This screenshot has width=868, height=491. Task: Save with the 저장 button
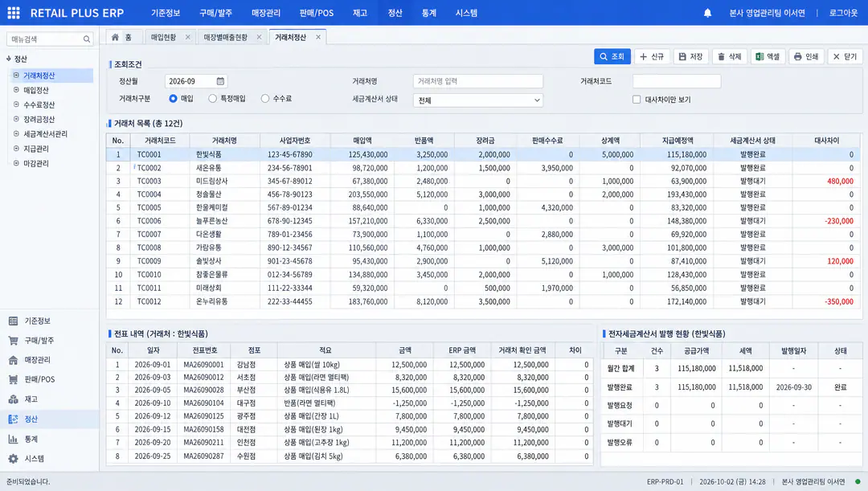click(x=691, y=56)
